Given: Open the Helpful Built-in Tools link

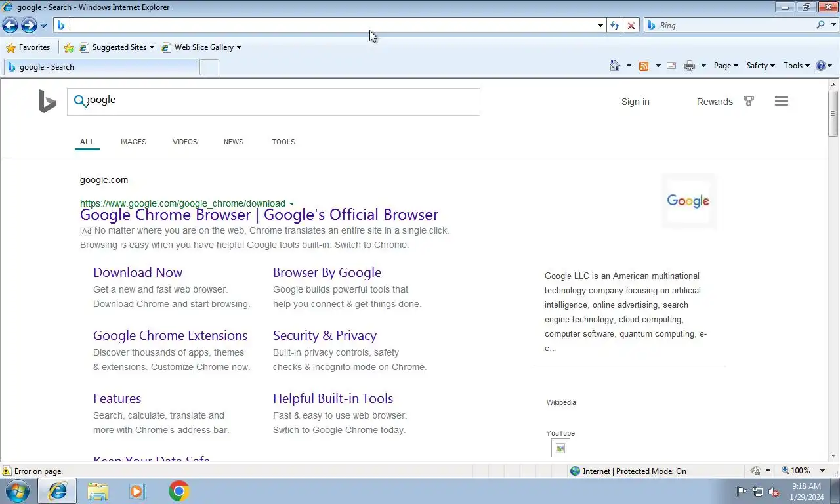Looking at the screenshot, I should click(333, 398).
